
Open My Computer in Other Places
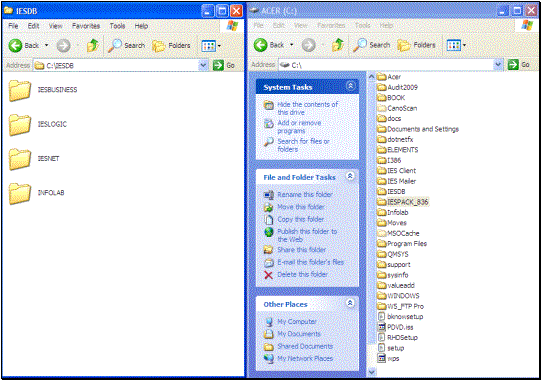pos(297,322)
